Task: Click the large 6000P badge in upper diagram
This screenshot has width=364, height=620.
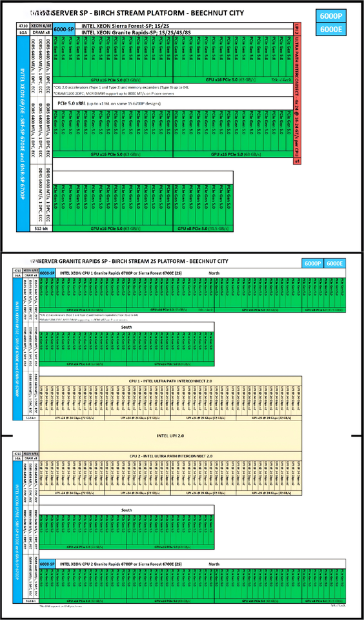Action: pos(331,16)
